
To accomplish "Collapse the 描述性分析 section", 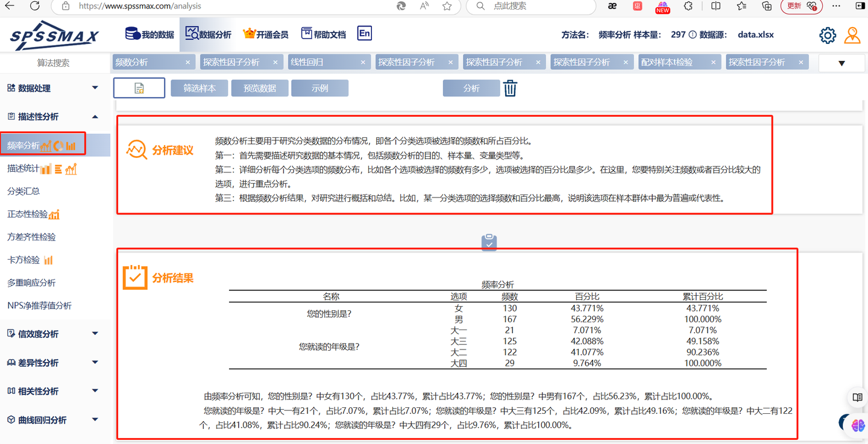I will (x=95, y=116).
